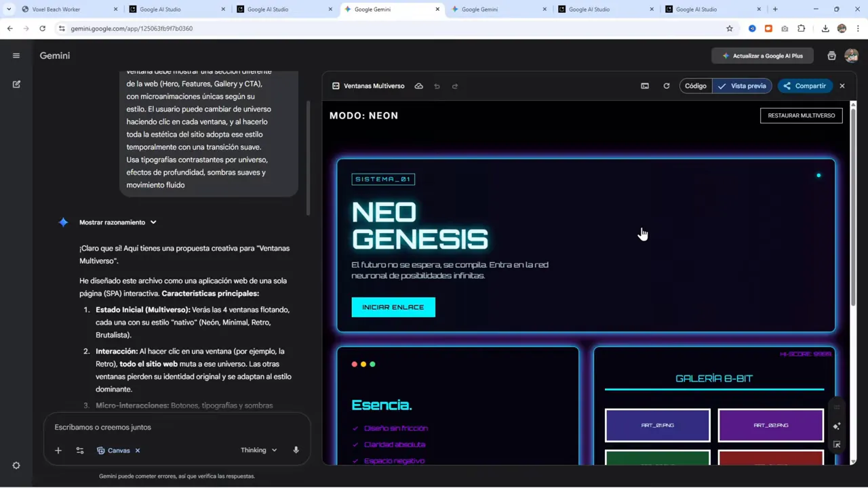868x488 pixels.
Task: Redo the change in Canvas toolbar
Action: (455, 86)
